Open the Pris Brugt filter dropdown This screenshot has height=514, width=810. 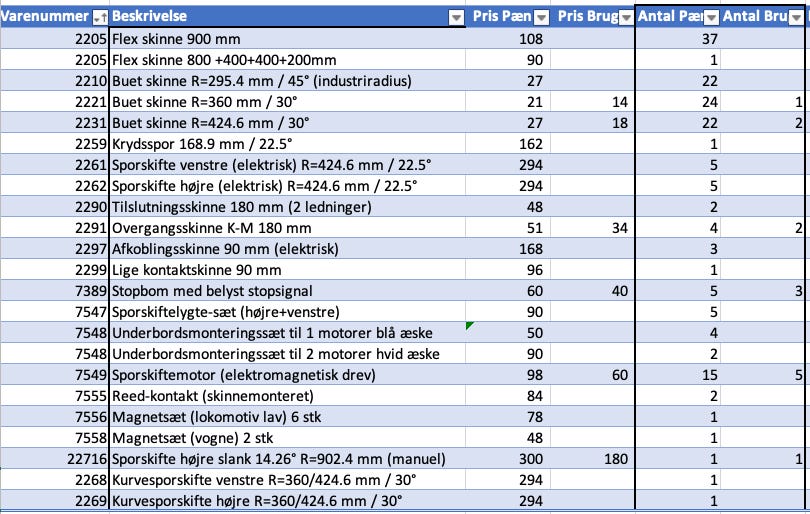pos(626,18)
